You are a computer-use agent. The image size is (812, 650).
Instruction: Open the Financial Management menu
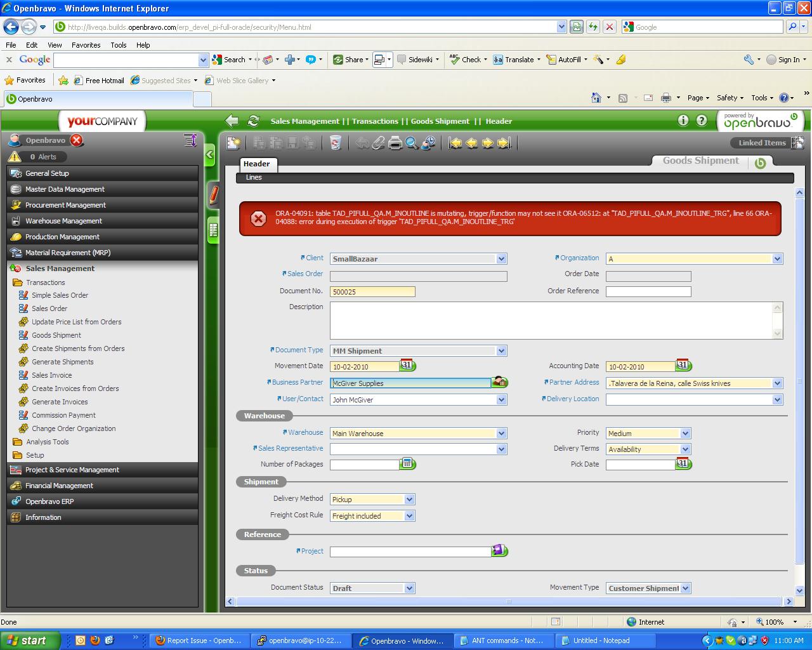click(x=59, y=486)
